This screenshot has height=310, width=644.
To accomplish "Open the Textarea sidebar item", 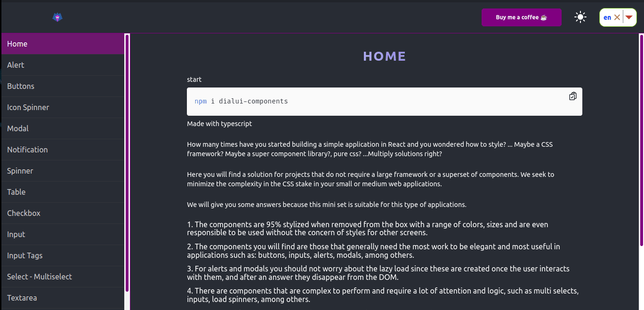I will pyautogui.click(x=63, y=298).
